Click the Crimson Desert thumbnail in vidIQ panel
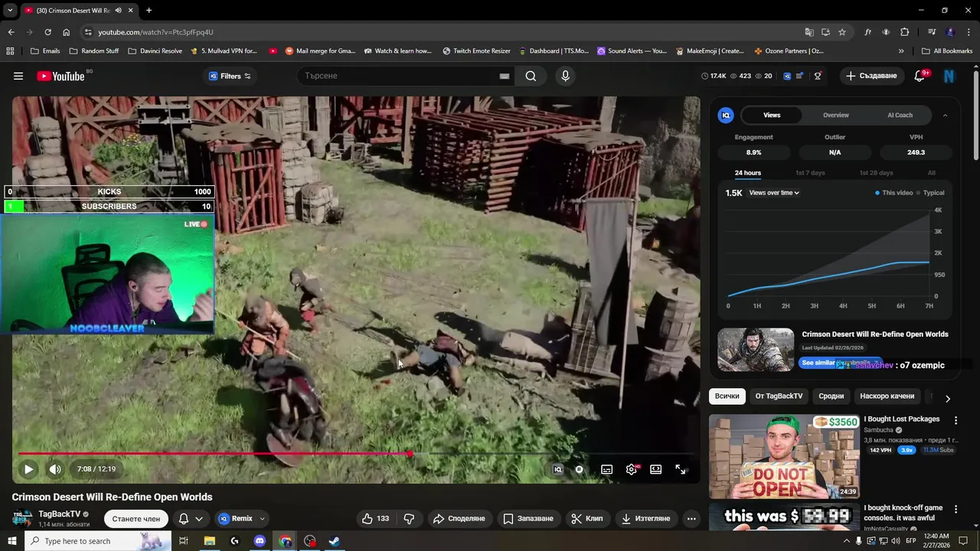Viewport: 980px width, 551px height. pos(756,350)
